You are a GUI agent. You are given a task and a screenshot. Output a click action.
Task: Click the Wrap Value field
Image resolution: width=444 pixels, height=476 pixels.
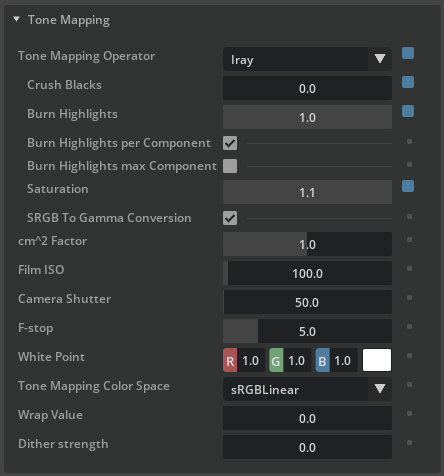point(307,418)
